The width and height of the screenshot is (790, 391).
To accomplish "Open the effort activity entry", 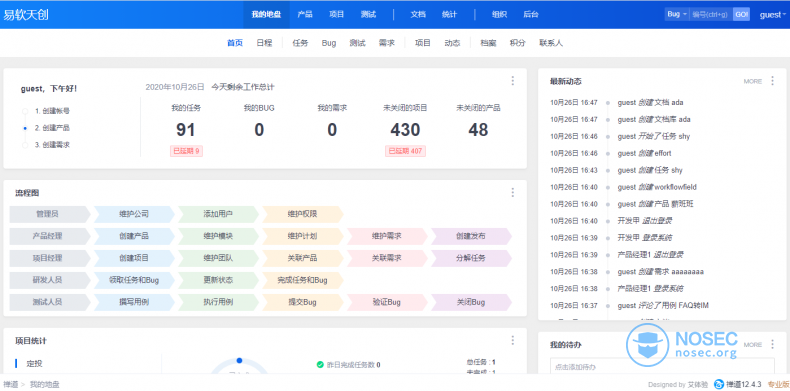I will click(x=663, y=153).
